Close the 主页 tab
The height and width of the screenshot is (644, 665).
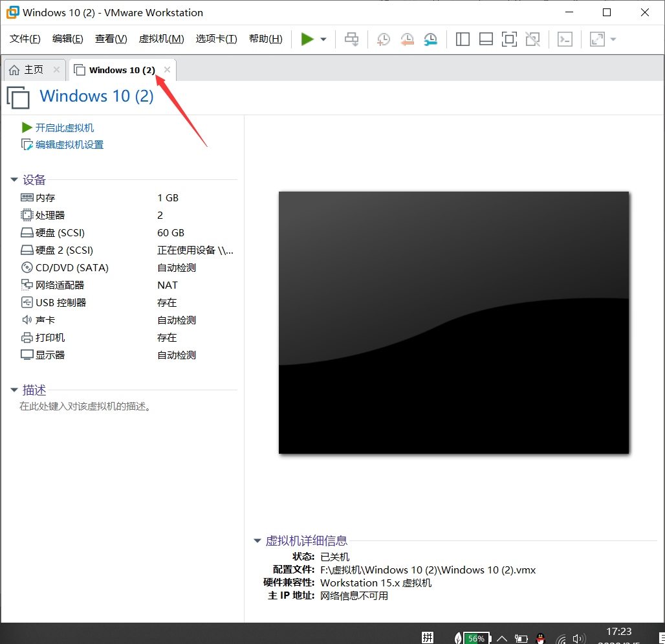point(56,69)
